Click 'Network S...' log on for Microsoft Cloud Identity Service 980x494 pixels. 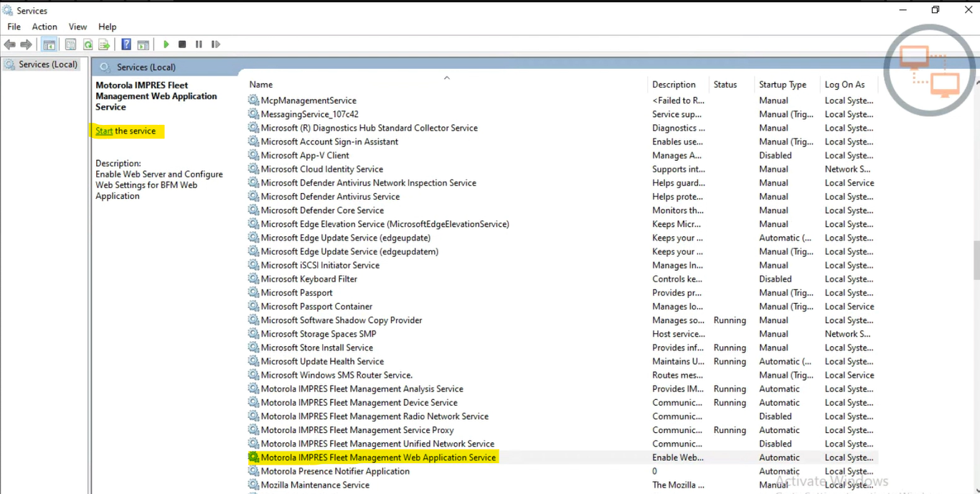pos(848,169)
